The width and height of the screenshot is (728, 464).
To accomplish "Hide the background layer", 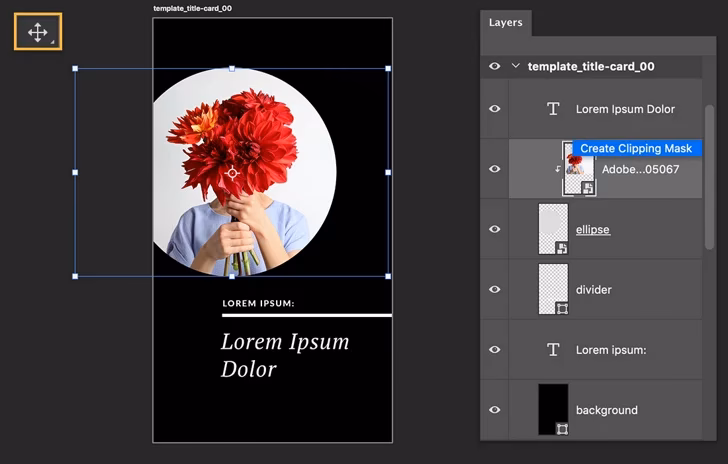I will click(494, 410).
